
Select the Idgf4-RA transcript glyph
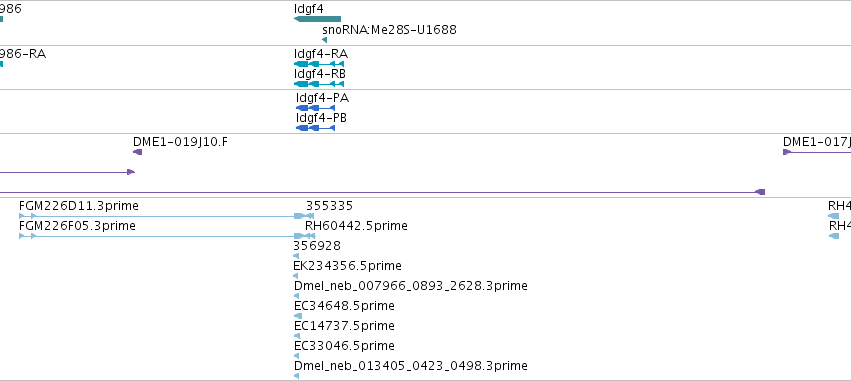[319, 64]
